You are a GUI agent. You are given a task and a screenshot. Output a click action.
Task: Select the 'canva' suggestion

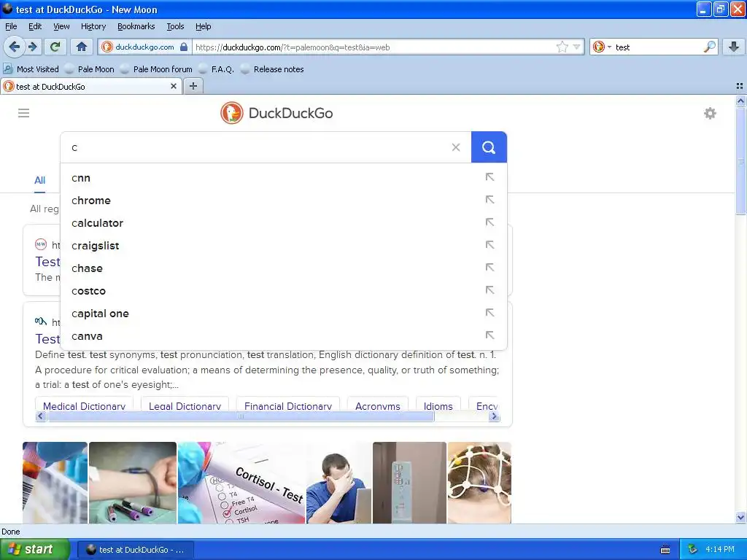[284, 336]
